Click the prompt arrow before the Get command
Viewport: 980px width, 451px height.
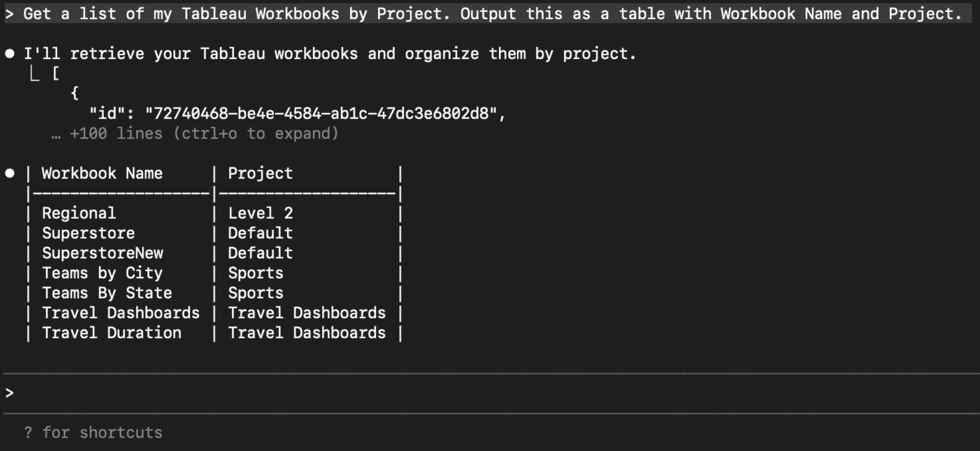pos(9,14)
